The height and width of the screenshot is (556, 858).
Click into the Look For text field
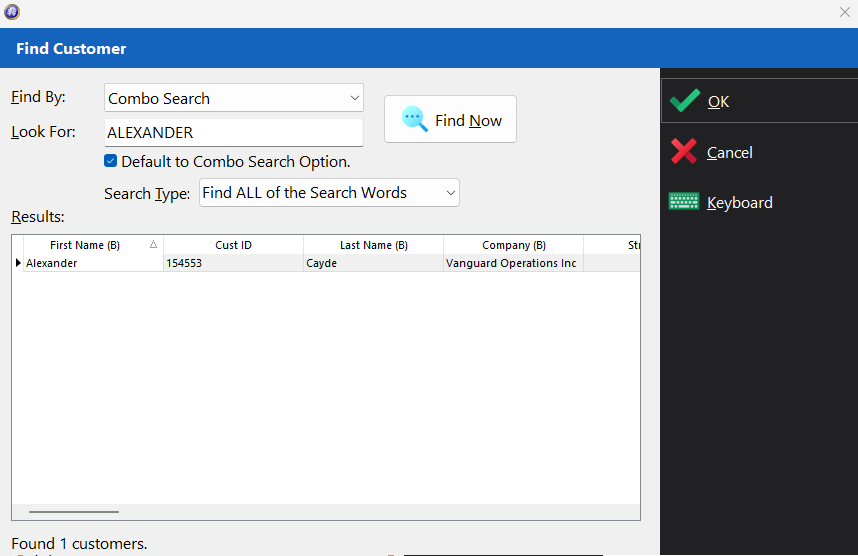click(x=234, y=132)
